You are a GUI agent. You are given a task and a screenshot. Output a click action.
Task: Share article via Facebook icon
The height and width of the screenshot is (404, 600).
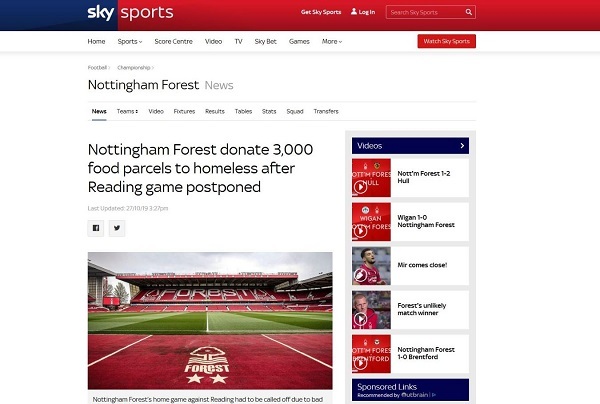(x=96, y=228)
